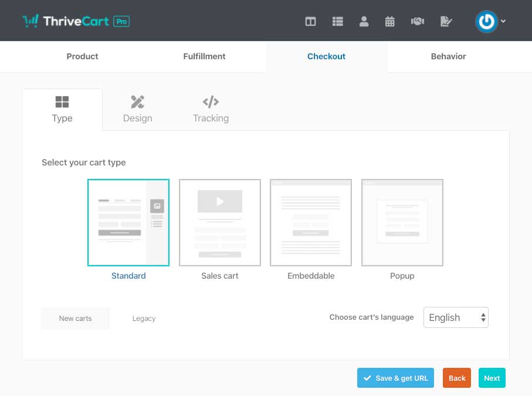Choose the Popup cart type
Screen dimensions: 532x396
pyautogui.click(x=402, y=222)
